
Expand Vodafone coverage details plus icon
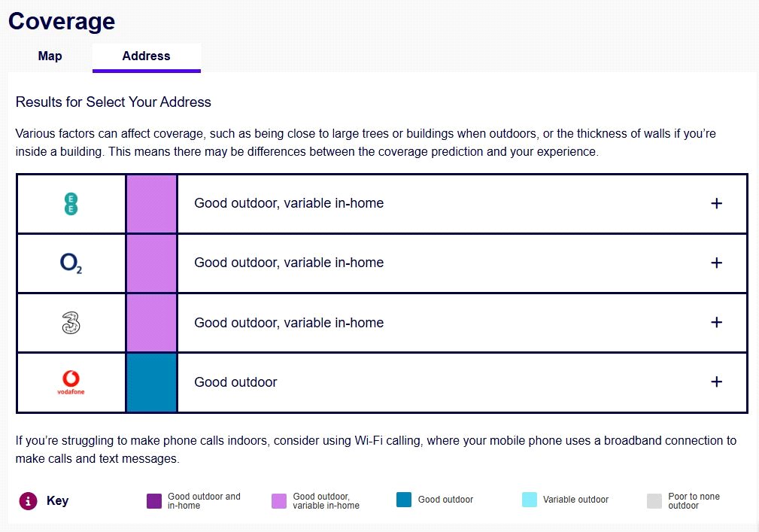click(x=716, y=382)
